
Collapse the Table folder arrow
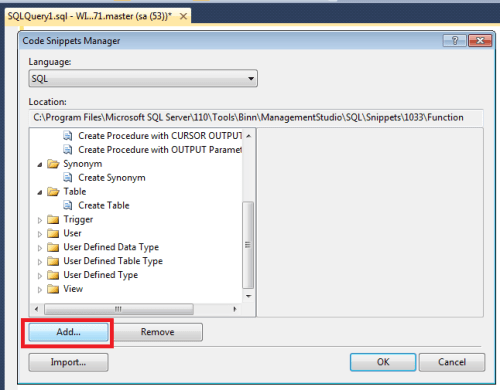tap(40, 192)
